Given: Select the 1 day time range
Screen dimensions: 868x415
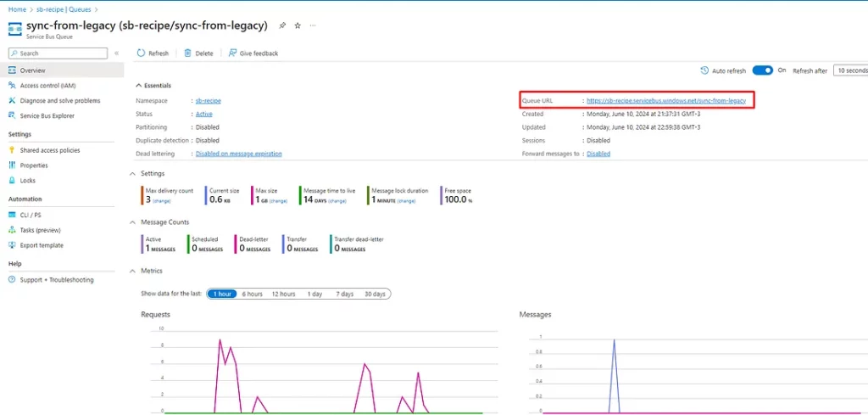Looking at the screenshot, I should (315, 294).
